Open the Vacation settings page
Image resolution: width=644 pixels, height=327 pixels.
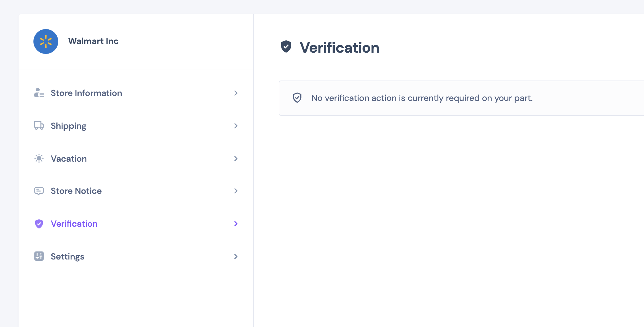pos(69,159)
